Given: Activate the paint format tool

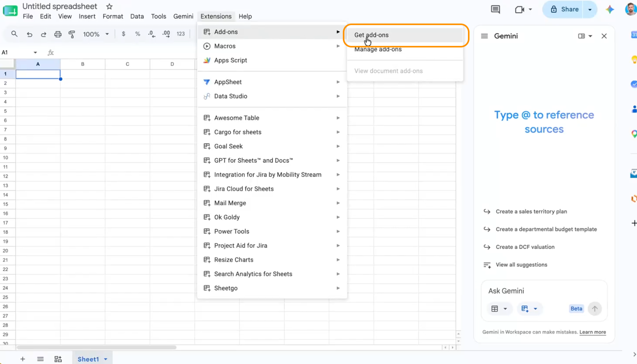Looking at the screenshot, I should coord(72,34).
